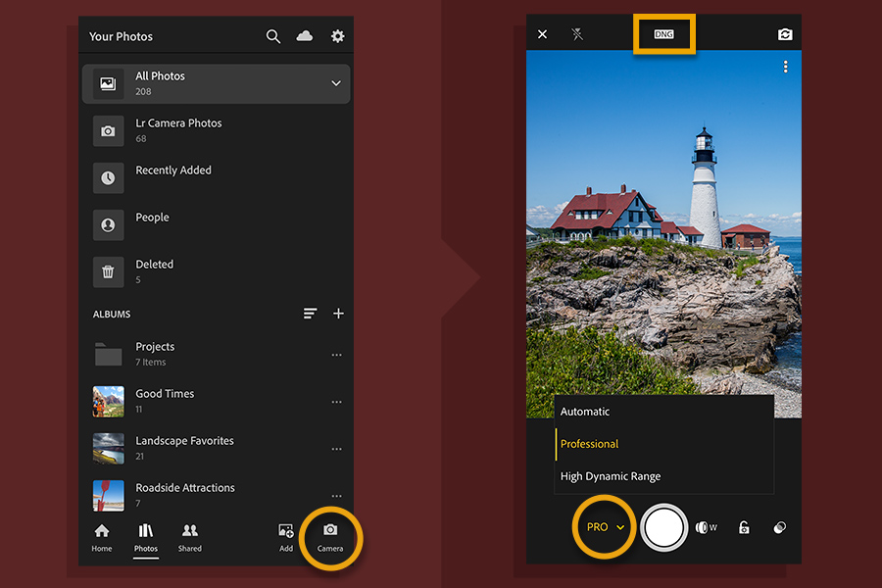Open Deleted photos
Image resolution: width=882 pixels, height=588 pixels.
[x=216, y=271]
